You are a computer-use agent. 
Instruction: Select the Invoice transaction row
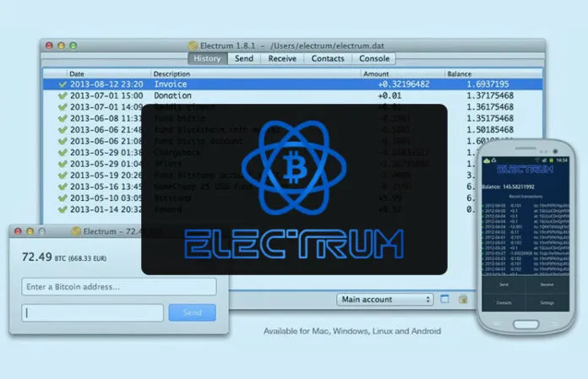point(292,84)
